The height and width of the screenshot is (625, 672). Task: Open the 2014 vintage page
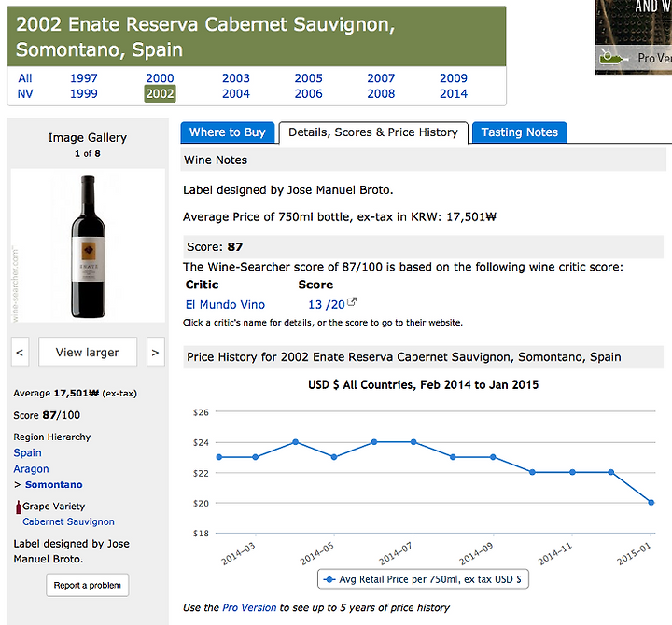coord(454,94)
